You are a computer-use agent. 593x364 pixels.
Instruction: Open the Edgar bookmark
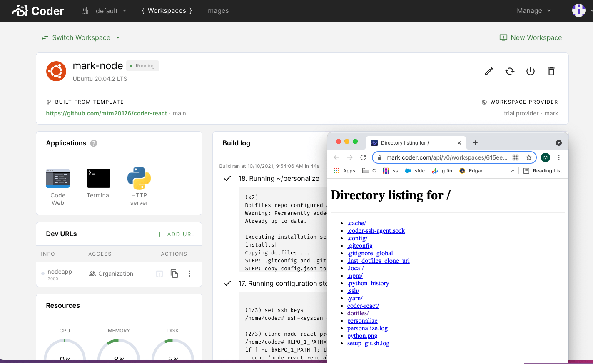coord(471,171)
